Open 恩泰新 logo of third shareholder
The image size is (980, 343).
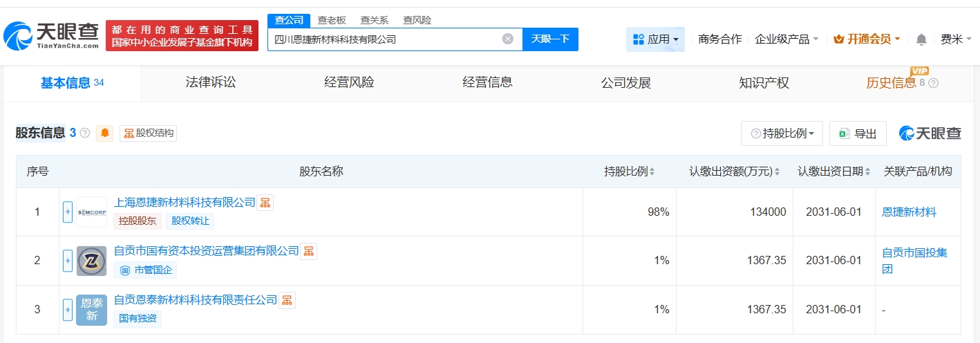tap(91, 310)
